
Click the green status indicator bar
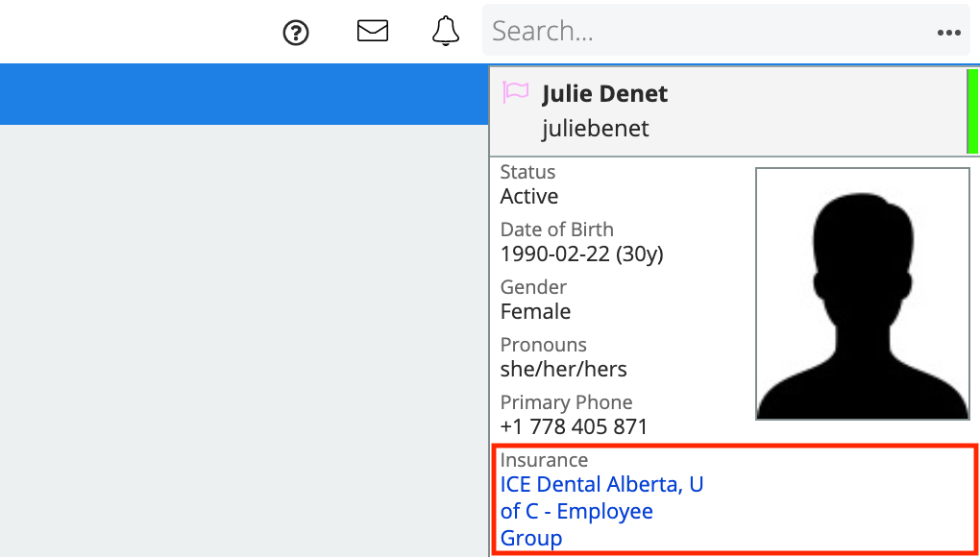[x=972, y=111]
